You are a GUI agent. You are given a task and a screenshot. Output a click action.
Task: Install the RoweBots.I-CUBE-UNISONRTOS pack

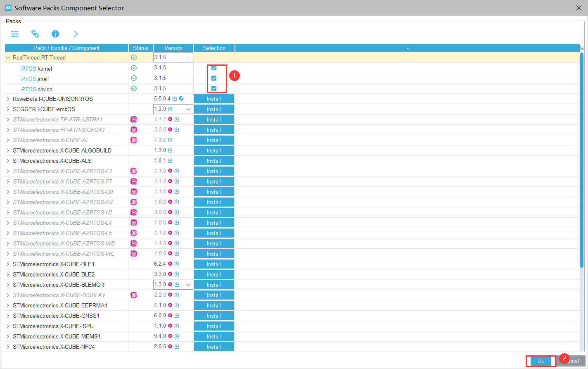click(x=214, y=99)
